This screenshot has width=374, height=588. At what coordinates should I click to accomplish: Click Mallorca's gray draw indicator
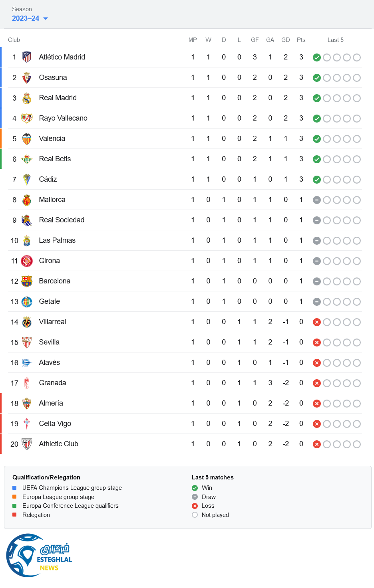(317, 200)
